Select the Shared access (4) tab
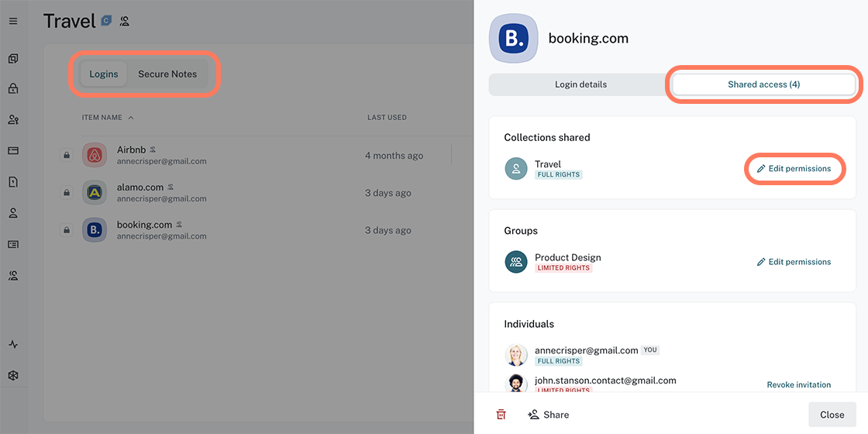This screenshot has height=434, width=868. click(763, 84)
